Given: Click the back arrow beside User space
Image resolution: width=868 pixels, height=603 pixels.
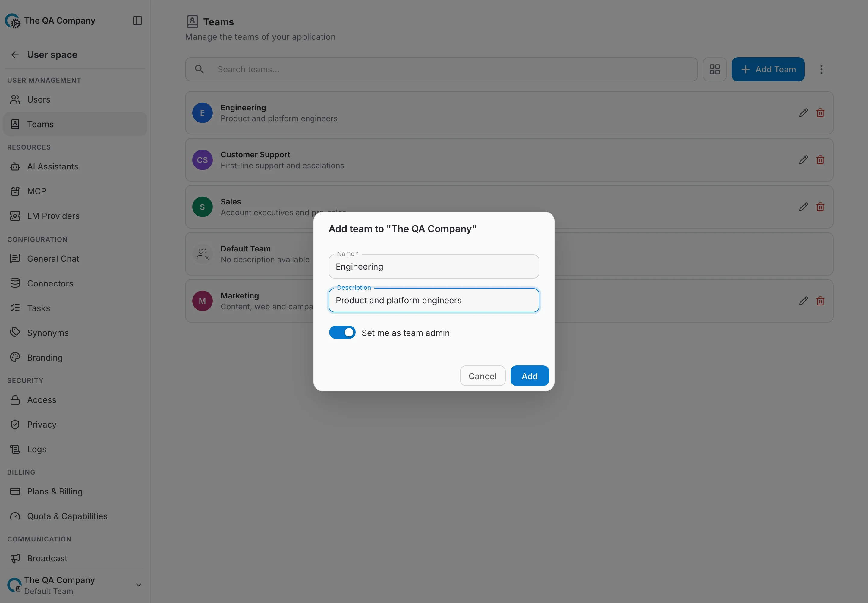Looking at the screenshot, I should [x=15, y=55].
